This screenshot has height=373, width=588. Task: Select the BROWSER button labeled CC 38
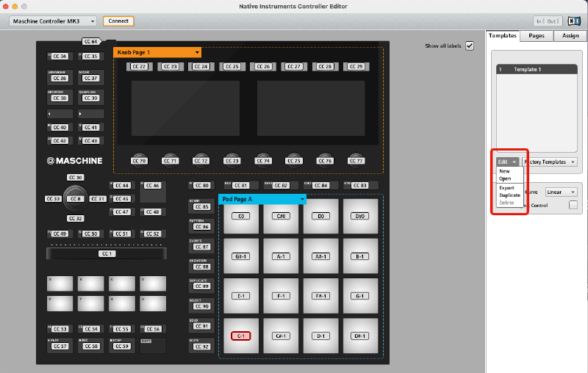pyautogui.click(x=60, y=96)
